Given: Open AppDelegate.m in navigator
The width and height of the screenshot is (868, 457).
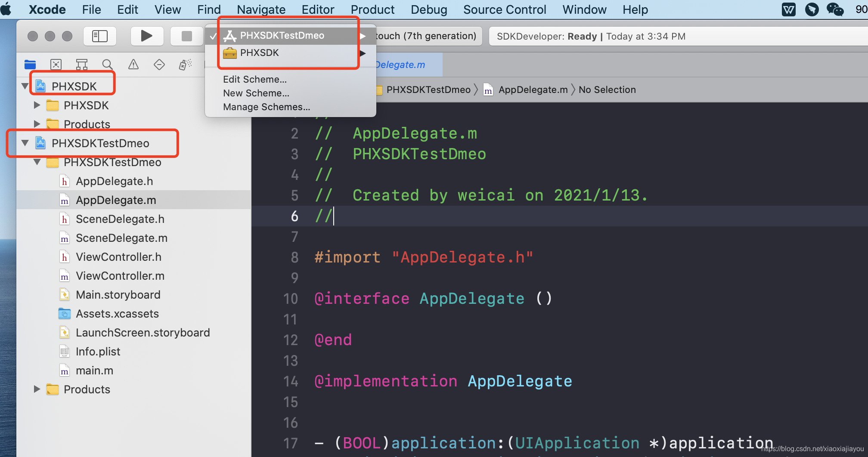Looking at the screenshot, I should (x=116, y=200).
